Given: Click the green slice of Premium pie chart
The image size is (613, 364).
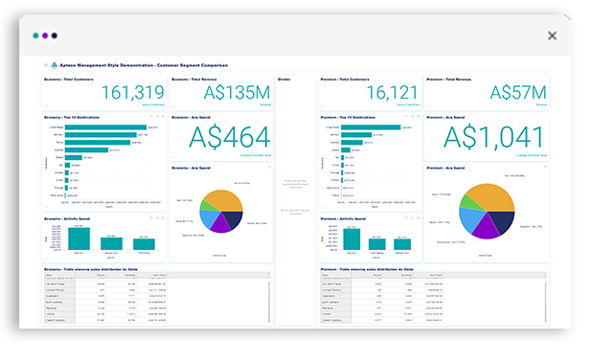Looking at the screenshot, I should [x=468, y=202].
